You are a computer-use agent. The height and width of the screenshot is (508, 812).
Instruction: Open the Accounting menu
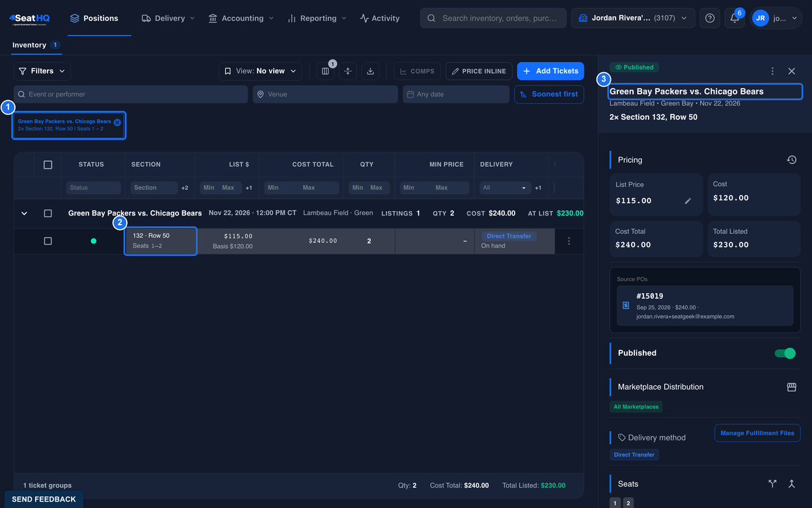tap(241, 18)
